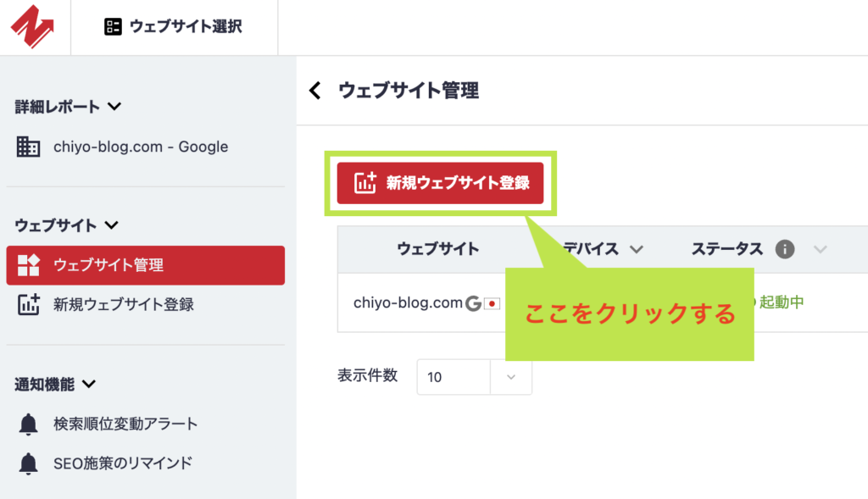This screenshot has height=499, width=868.
Task: Click the tiles icon beside ウェブサイト管理
Action: pos(30,264)
